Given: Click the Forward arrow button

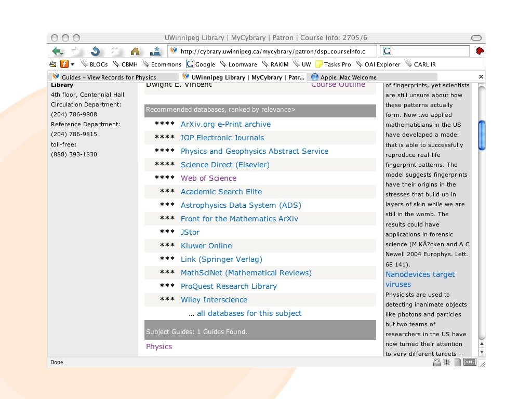Looking at the screenshot, I should [x=76, y=51].
